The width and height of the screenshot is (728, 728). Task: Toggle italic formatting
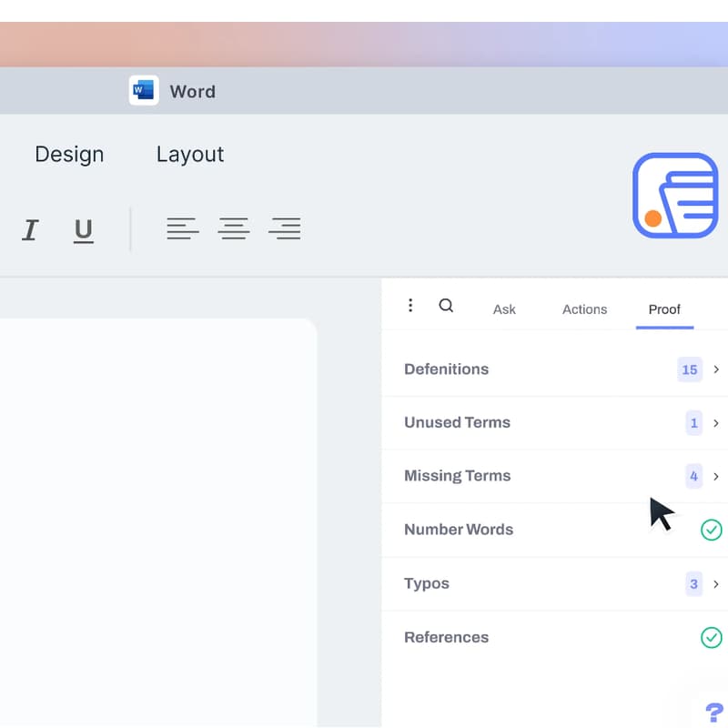tap(30, 230)
